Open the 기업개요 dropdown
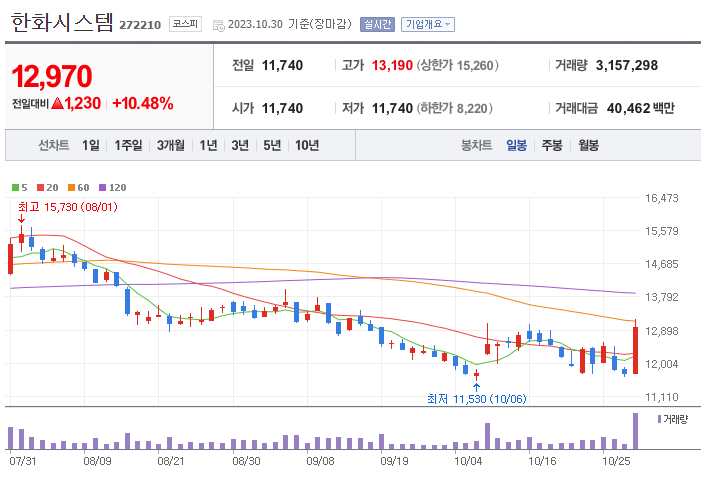Viewport: 701px width, 486px height. click(x=428, y=24)
